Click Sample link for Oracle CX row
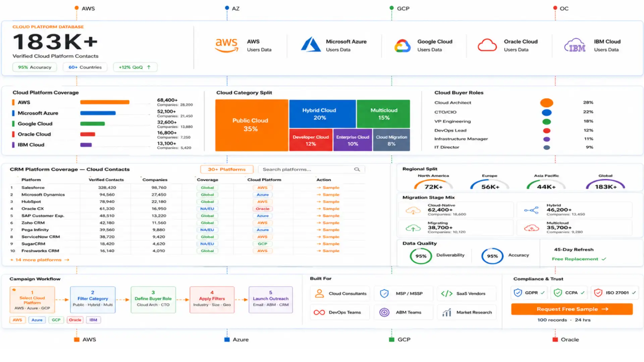The height and width of the screenshot is (362, 644). tap(328, 209)
